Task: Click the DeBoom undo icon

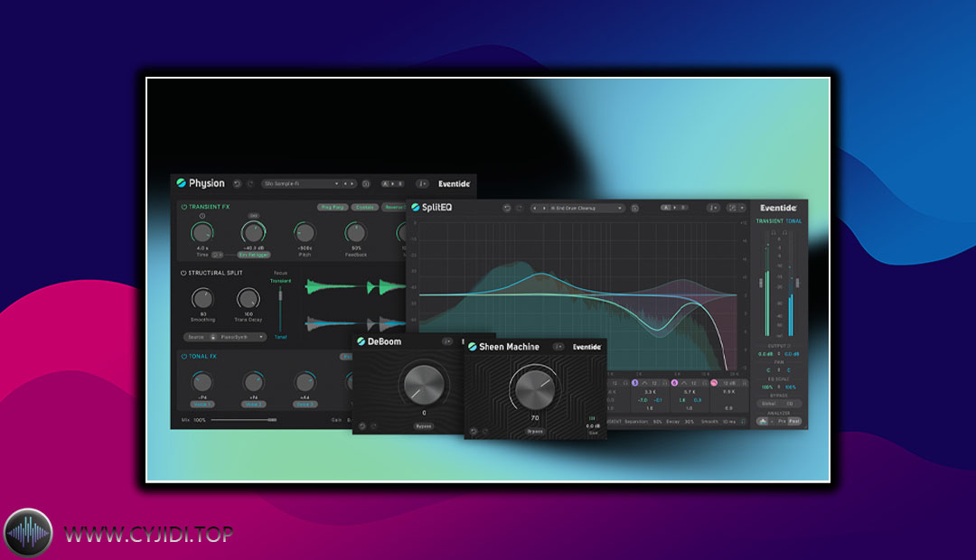Action: 362,426
